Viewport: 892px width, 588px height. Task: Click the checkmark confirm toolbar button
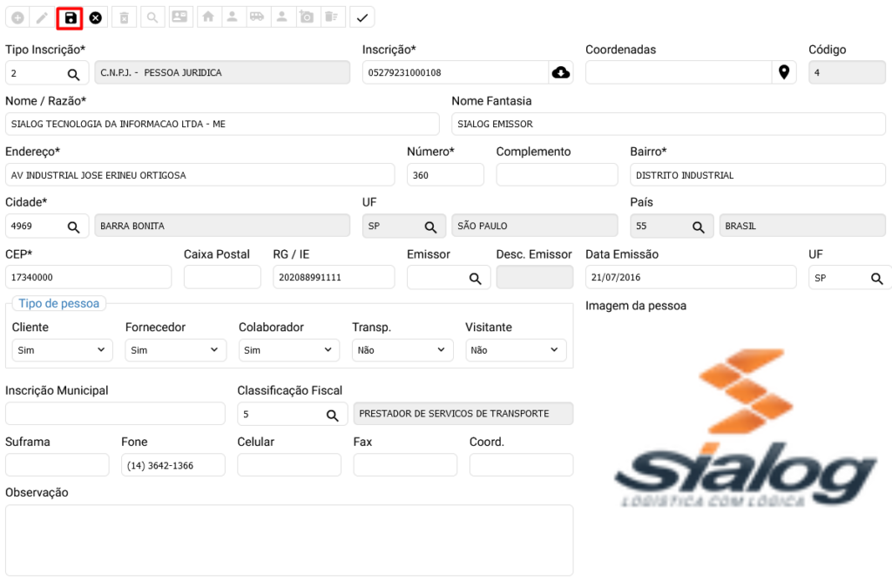pos(362,17)
